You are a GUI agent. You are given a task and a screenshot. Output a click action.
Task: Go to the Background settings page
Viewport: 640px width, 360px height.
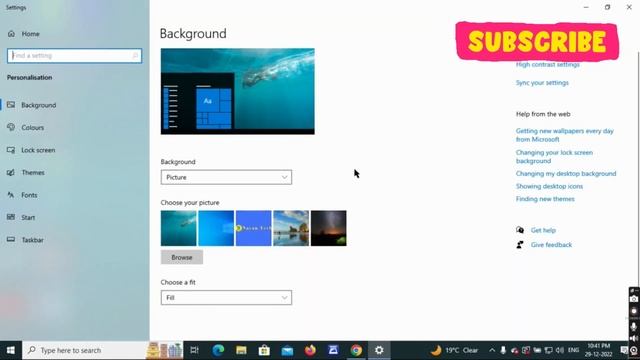39,105
